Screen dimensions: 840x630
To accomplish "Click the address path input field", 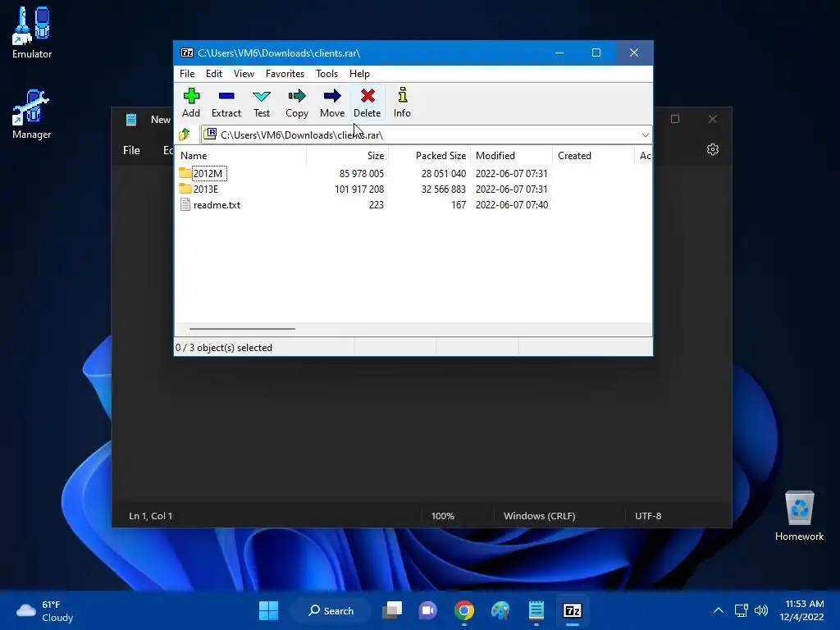I will tap(427, 135).
